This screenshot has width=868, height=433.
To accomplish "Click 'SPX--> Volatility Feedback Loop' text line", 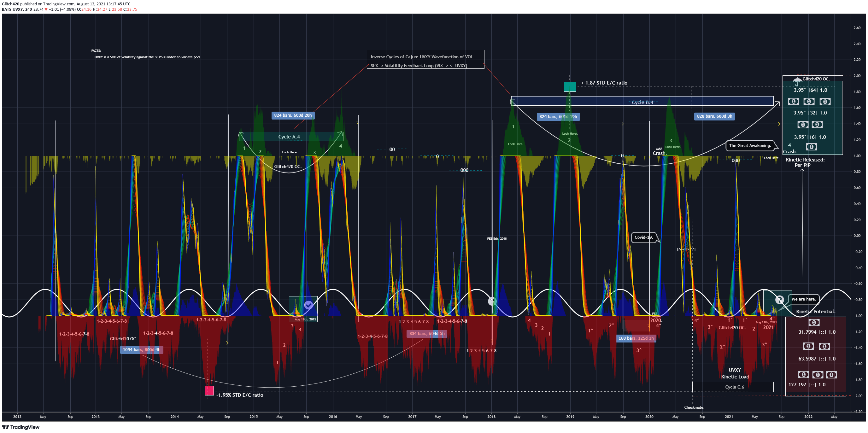I will click(419, 66).
